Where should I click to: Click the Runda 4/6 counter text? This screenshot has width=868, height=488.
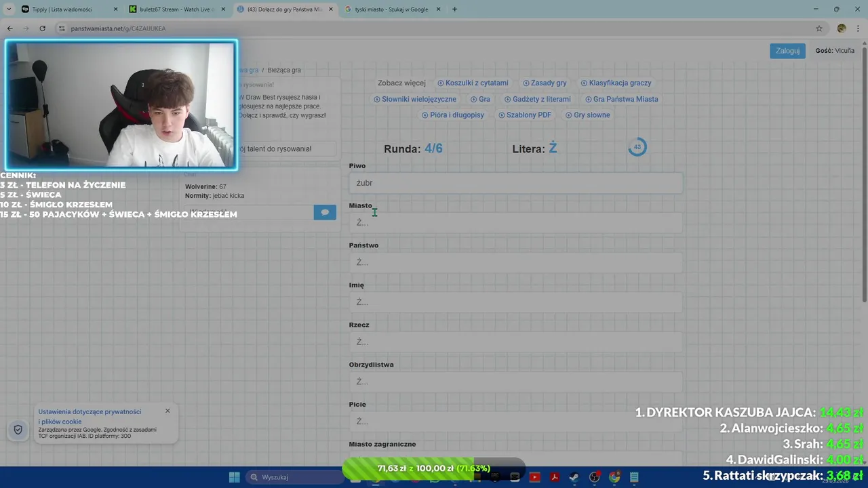point(413,148)
